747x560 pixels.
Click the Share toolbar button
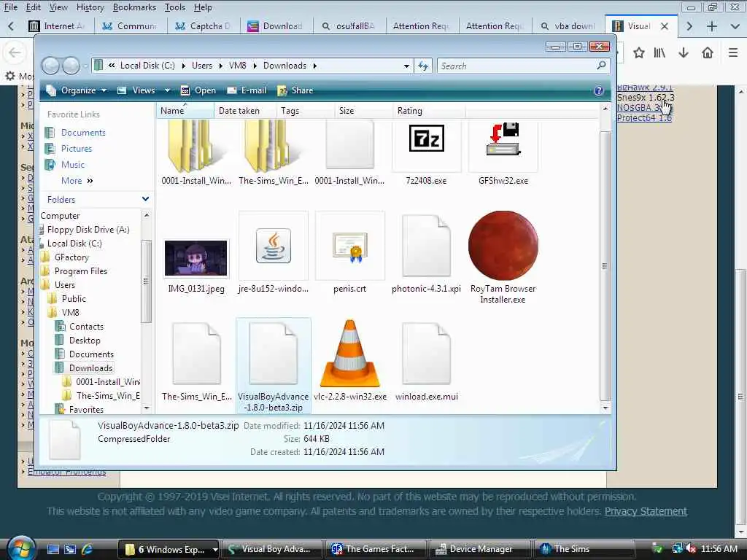click(x=295, y=90)
